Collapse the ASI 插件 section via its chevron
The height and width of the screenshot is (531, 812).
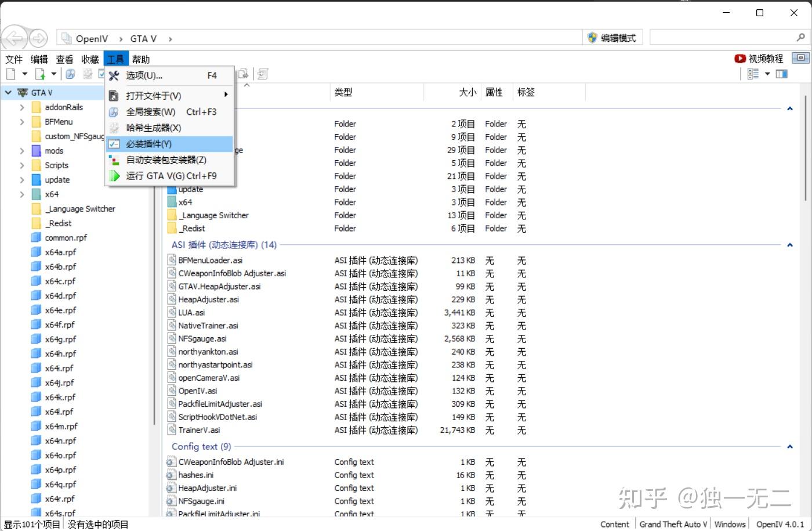(790, 245)
